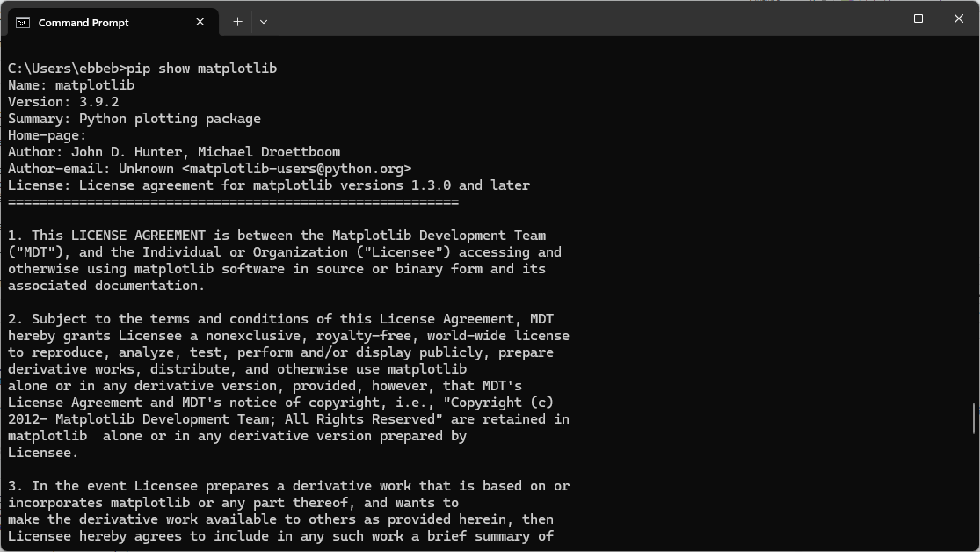Expand the new tab profile dropdown chevron
Image resolution: width=980 pixels, height=552 pixels.
click(264, 22)
